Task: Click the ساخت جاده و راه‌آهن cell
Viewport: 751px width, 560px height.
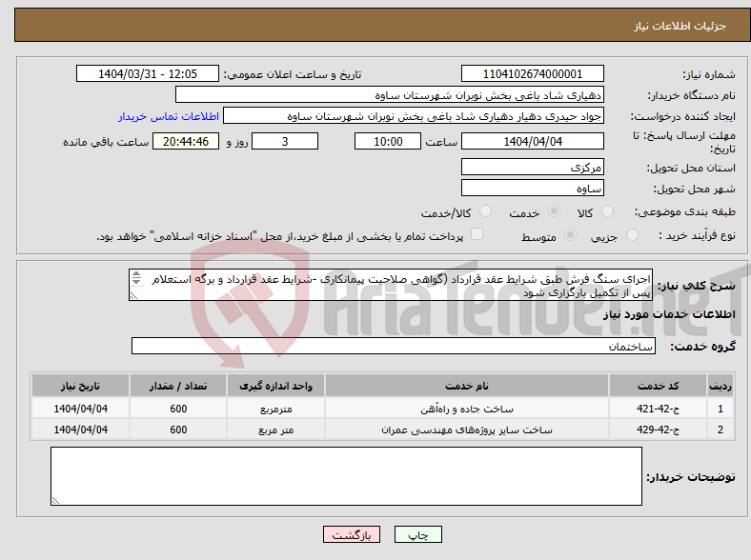Action: coord(467,409)
